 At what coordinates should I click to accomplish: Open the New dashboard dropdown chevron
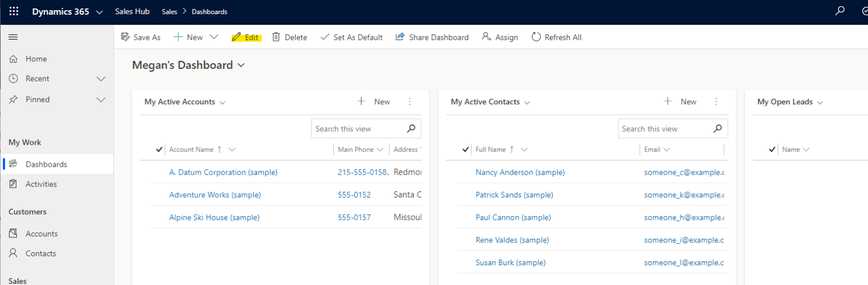click(x=214, y=37)
